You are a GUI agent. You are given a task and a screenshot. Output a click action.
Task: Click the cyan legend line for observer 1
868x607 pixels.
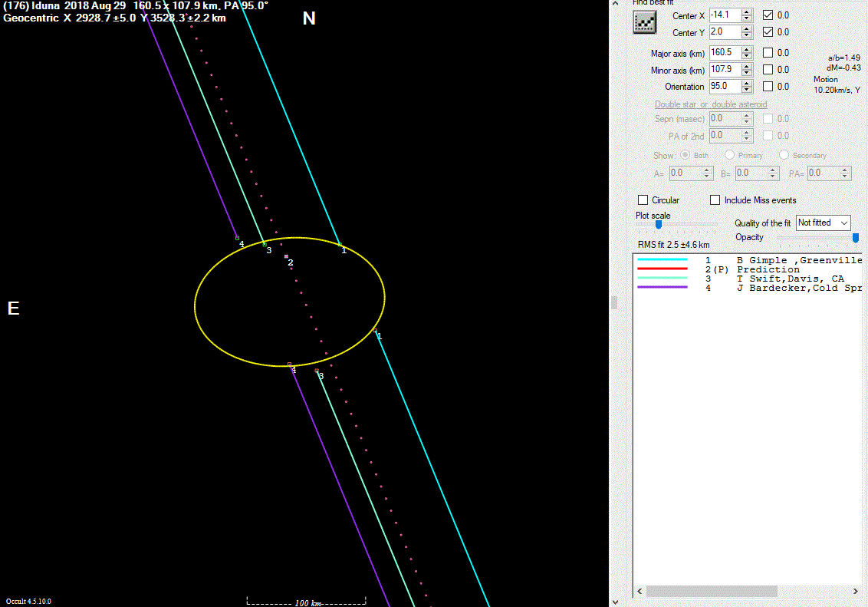click(663, 259)
